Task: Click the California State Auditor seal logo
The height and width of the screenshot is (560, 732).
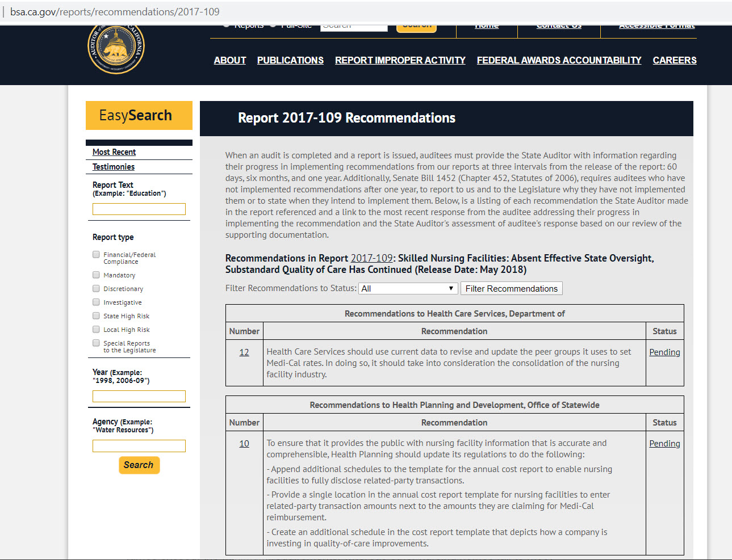Action: 116,50
